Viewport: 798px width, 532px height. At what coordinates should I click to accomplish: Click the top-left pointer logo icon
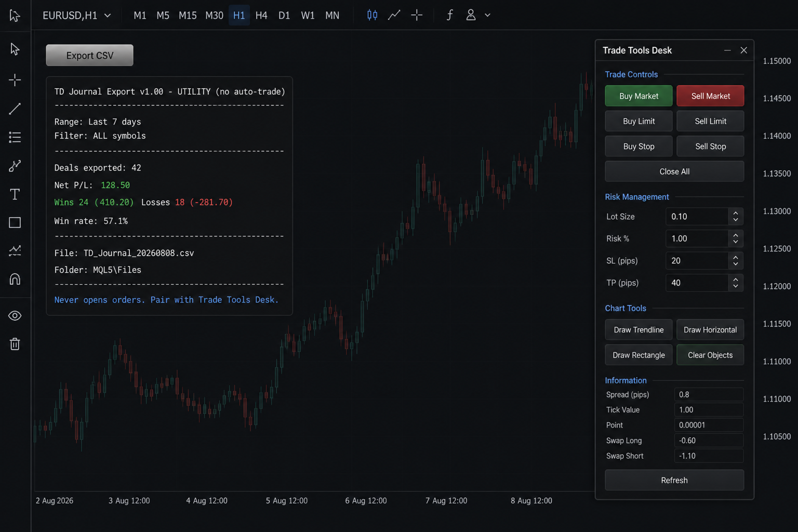click(x=15, y=16)
